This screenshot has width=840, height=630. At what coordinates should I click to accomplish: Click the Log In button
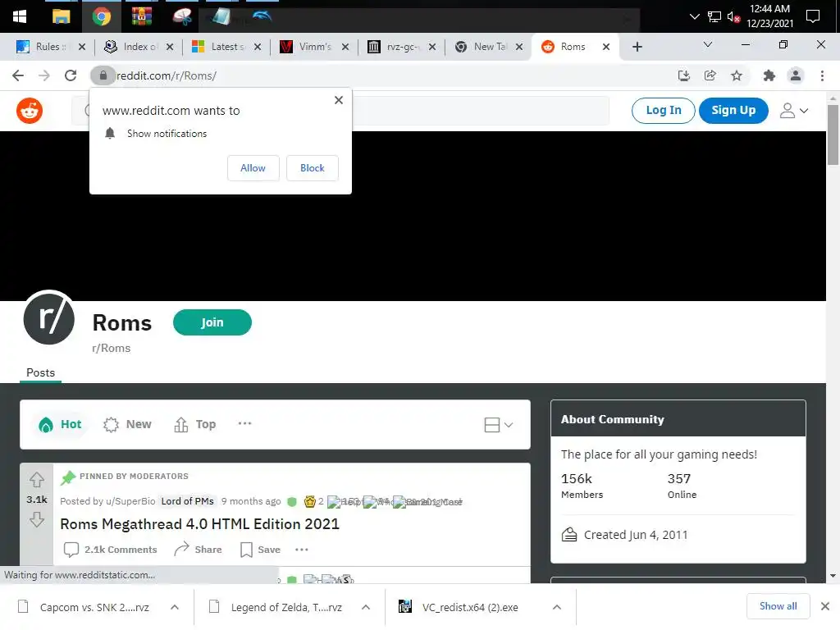663,111
